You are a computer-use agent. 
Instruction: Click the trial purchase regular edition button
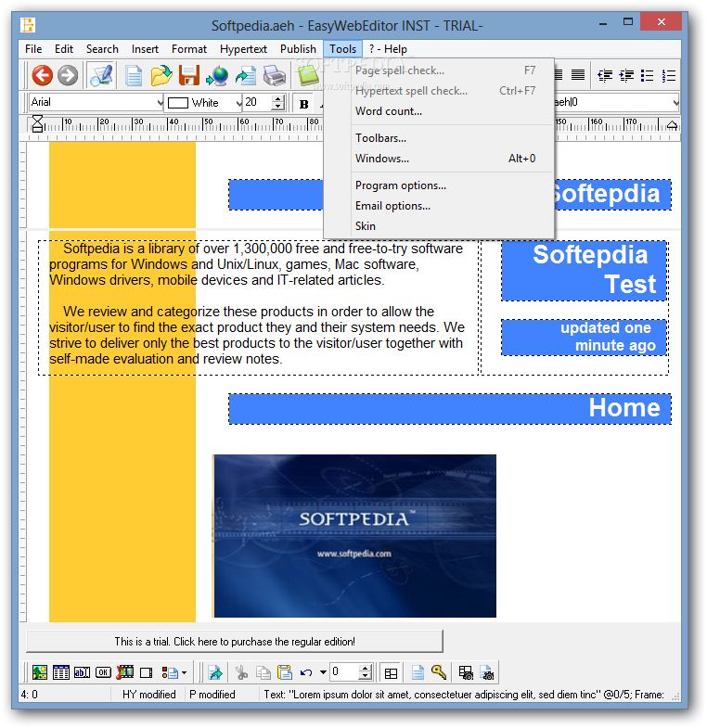point(235,642)
